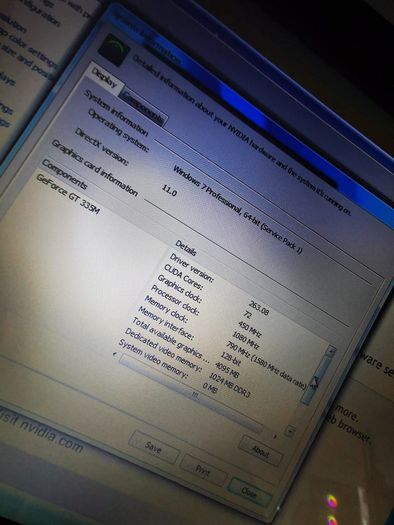
Task: Open the About button
Action: tap(260, 451)
